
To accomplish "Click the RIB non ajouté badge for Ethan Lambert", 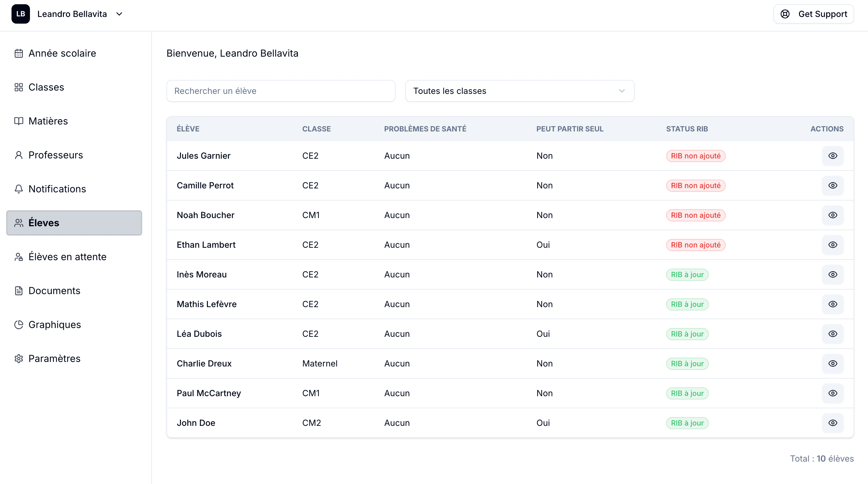I will click(695, 245).
